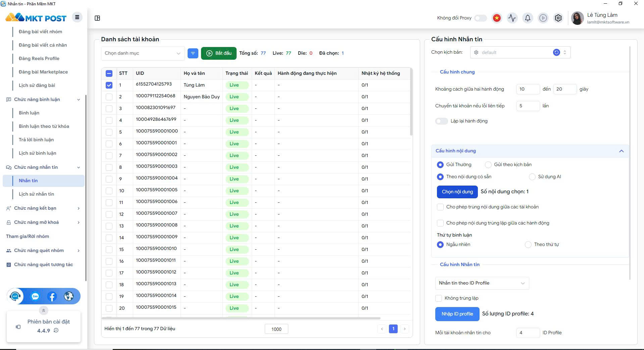Screen dimensions: 644x350
Task: Collapse the support panel chevron icon
Action: coord(44,310)
